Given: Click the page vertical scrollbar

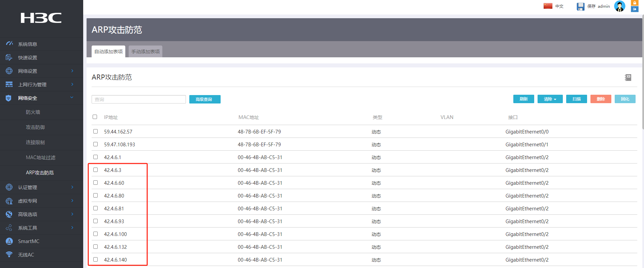Looking at the screenshot, I should coord(643,72).
